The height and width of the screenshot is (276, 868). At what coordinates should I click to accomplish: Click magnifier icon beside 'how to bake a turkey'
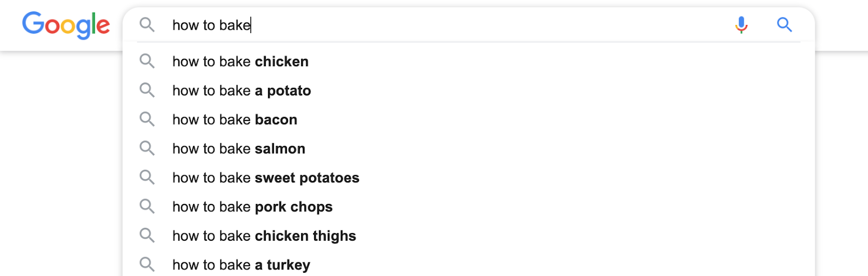coord(147,264)
